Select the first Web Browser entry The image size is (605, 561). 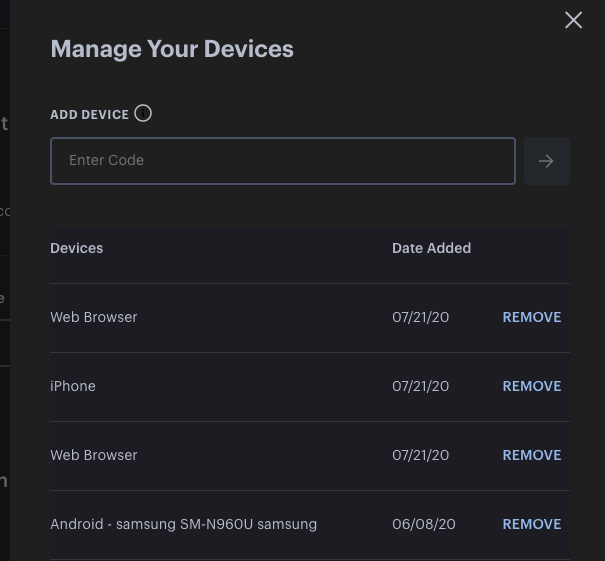(x=94, y=317)
